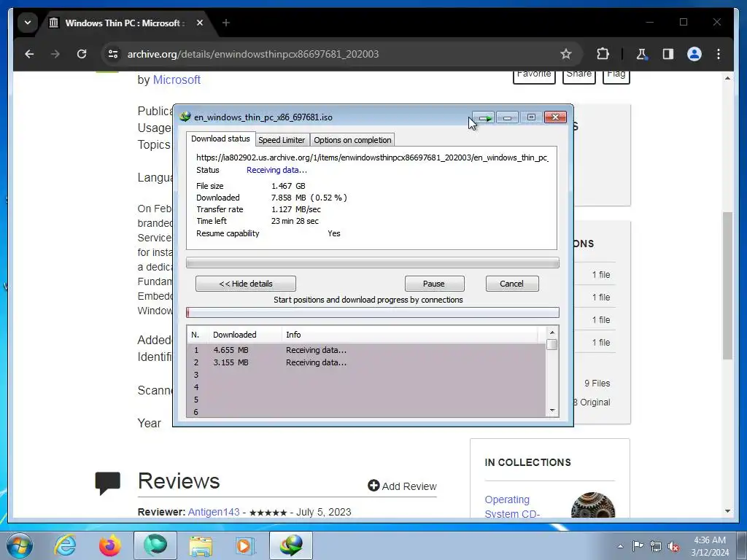Click the Downloaded column header
The image size is (747, 560).
(x=245, y=335)
